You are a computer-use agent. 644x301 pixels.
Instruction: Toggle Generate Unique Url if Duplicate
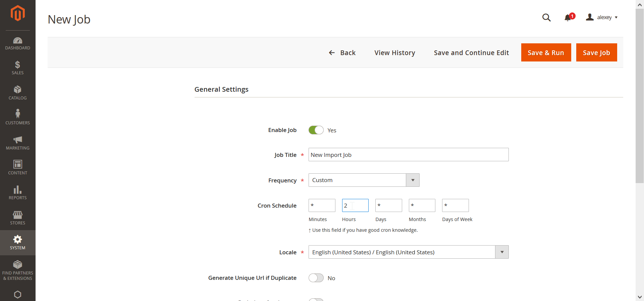pos(316,278)
